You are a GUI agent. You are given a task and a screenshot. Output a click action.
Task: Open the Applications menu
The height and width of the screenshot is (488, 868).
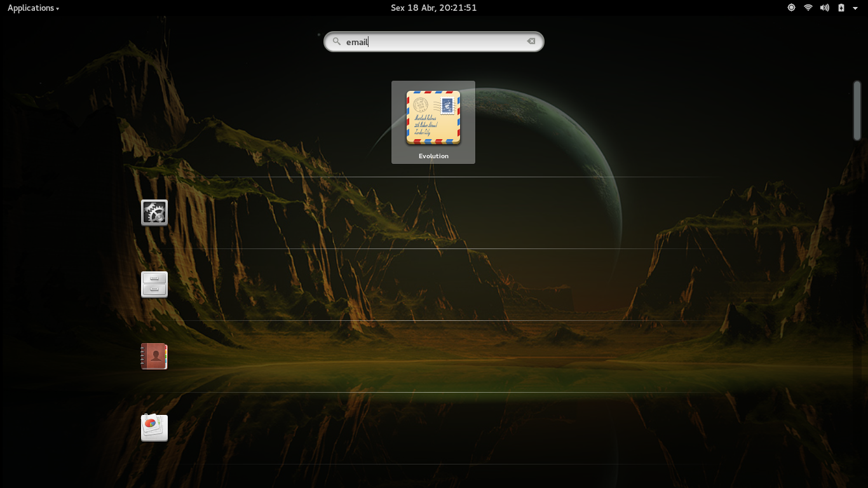pos(33,8)
